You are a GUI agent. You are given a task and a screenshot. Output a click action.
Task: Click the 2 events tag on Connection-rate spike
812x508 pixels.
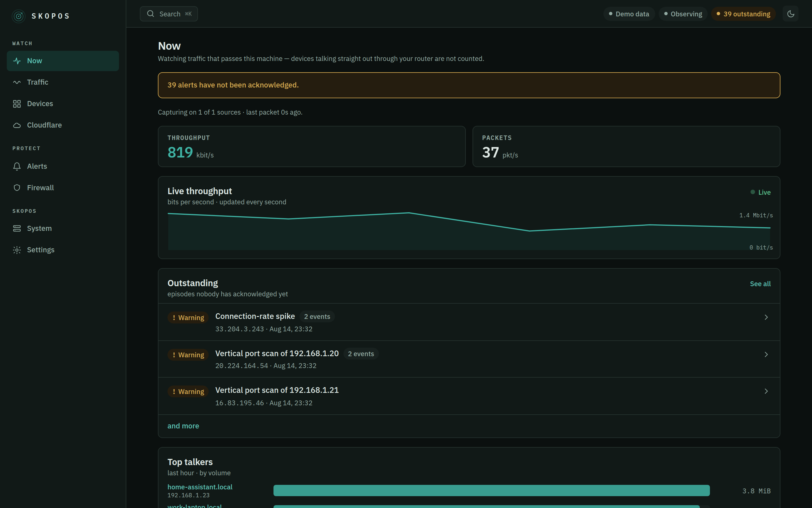point(317,316)
